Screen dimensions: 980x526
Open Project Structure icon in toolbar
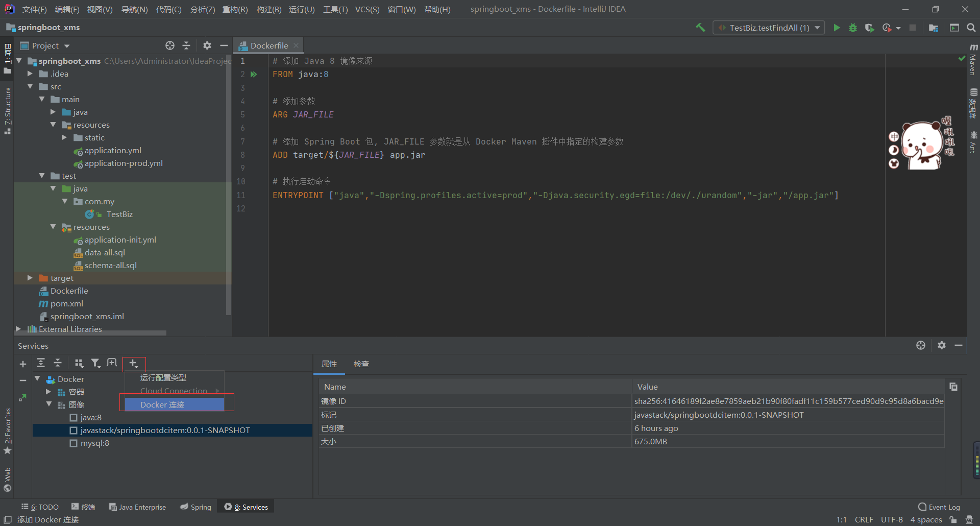pos(934,28)
